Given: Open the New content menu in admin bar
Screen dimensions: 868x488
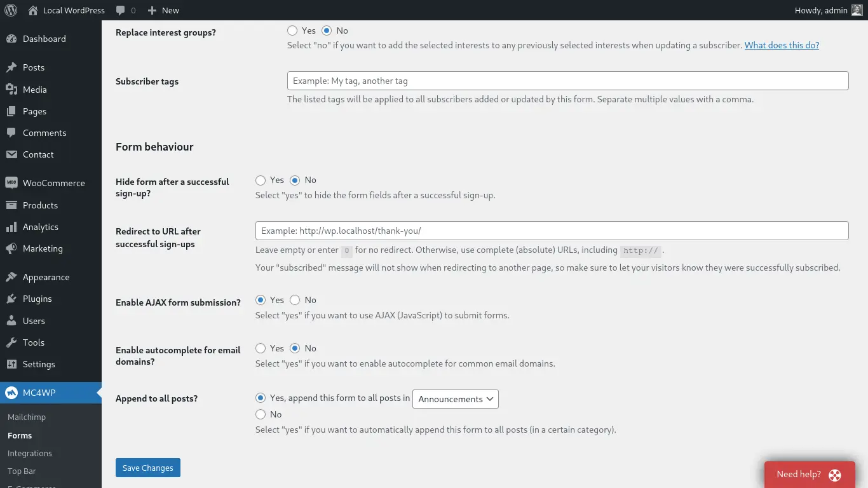Looking at the screenshot, I should point(163,10).
